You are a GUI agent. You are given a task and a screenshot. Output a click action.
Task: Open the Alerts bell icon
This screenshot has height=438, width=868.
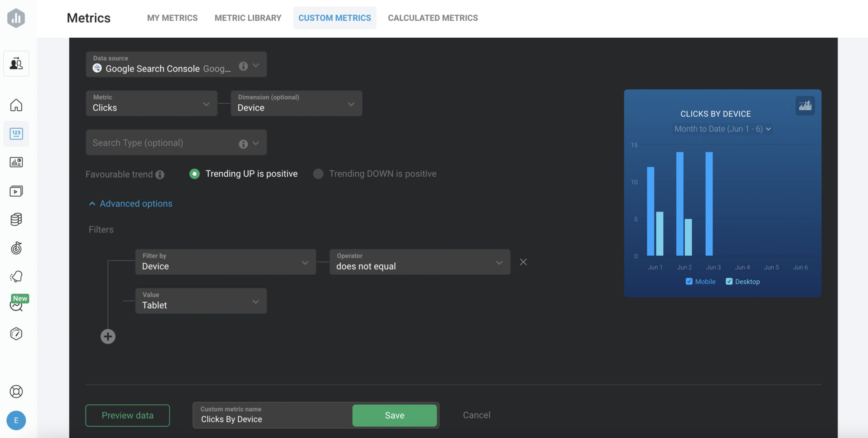click(x=16, y=276)
